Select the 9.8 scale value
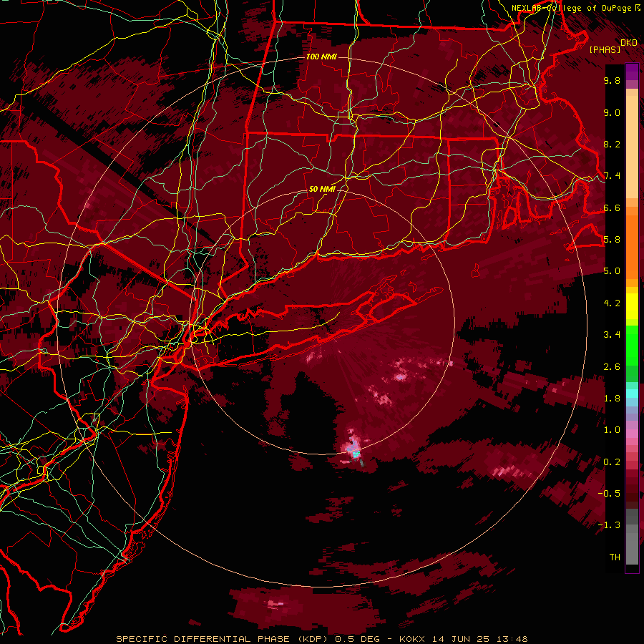Image resolution: width=644 pixels, height=644 pixels. point(612,80)
